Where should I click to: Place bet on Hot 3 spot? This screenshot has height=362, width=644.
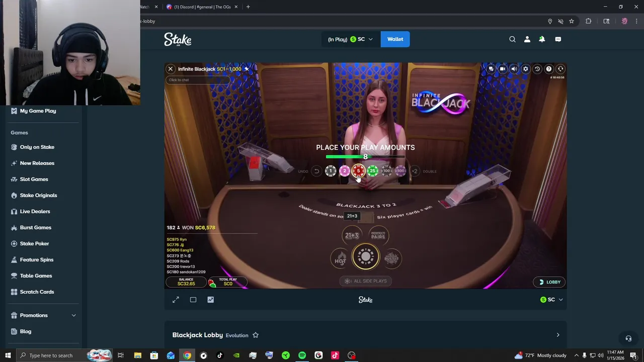(x=340, y=259)
